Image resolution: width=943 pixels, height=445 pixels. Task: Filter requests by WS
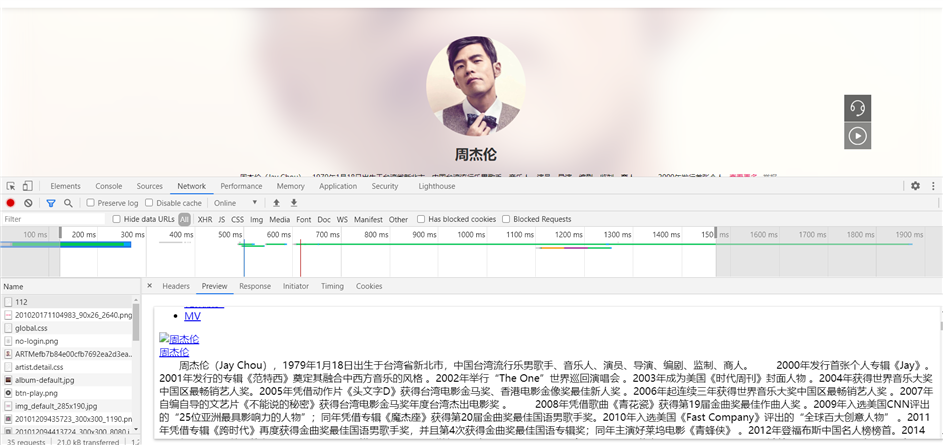[x=342, y=220]
